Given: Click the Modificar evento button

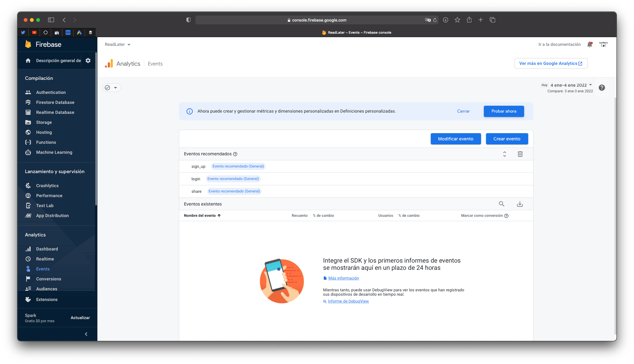Looking at the screenshot, I should [x=455, y=139].
